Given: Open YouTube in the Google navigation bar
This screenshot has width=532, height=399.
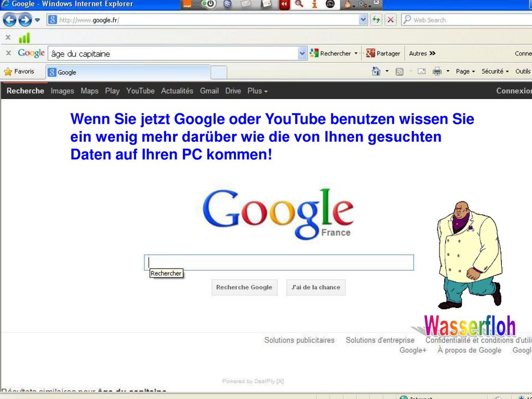Looking at the screenshot, I should [140, 91].
